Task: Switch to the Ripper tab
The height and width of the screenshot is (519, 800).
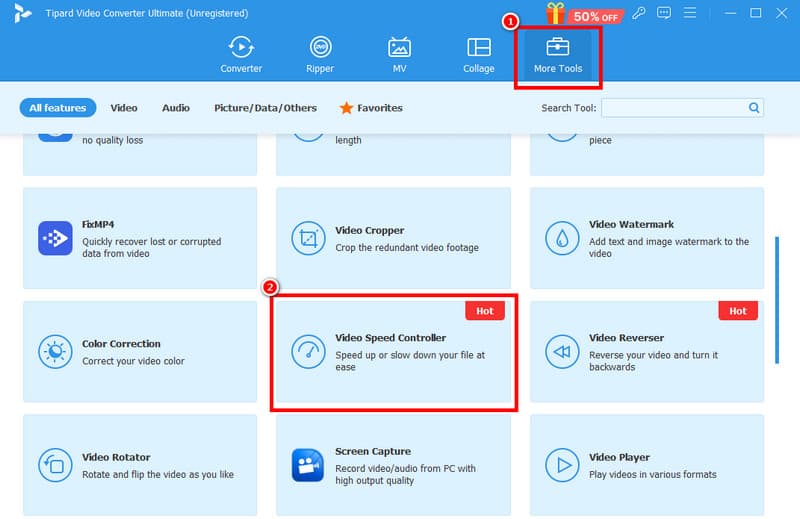Action: pos(320,54)
